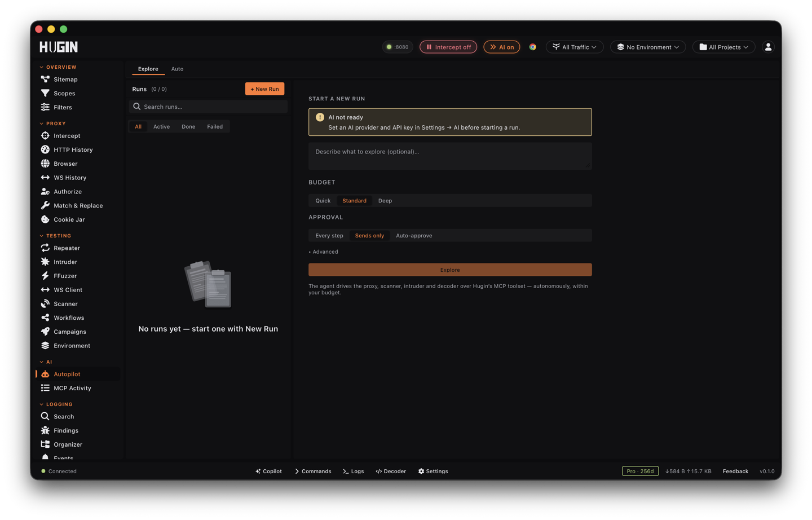Choose Auto-approve approval mode
This screenshot has width=812, height=520.
pos(414,236)
